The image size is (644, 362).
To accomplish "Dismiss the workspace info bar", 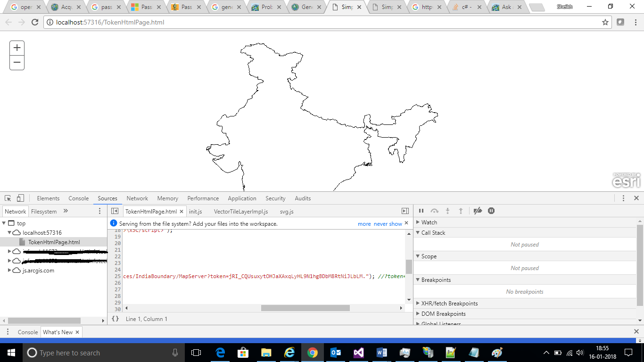I will click(406, 223).
